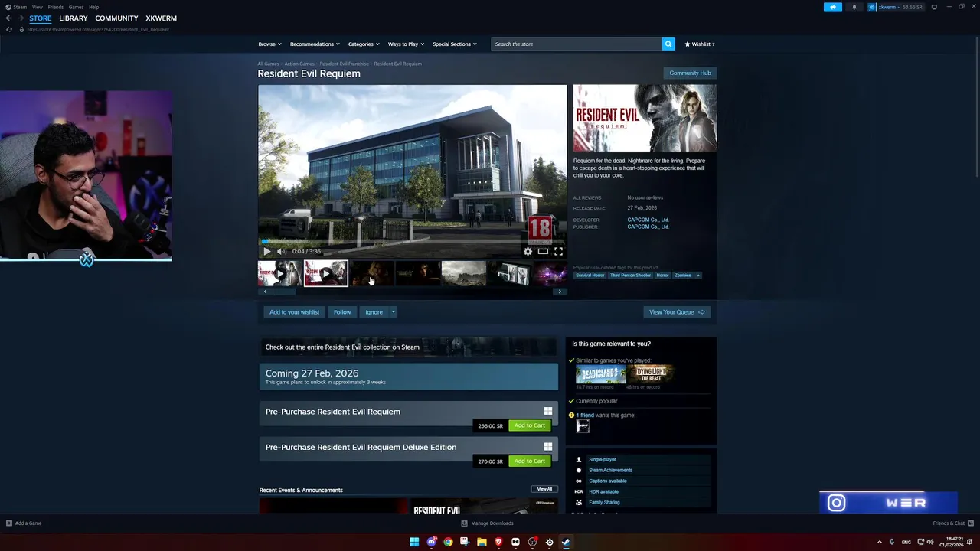This screenshot has height=551, width=980.
Task: Expand the Categories menu
Action: [x=364, y=44]
